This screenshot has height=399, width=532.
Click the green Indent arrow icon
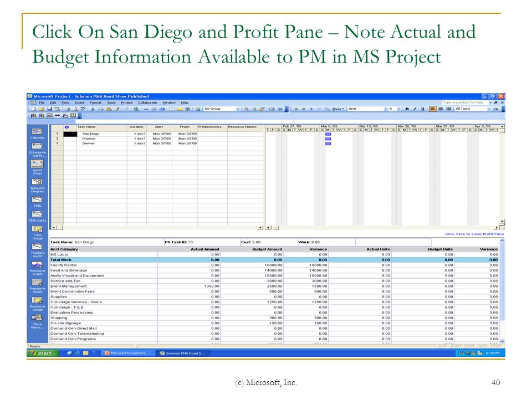point(303,109)
